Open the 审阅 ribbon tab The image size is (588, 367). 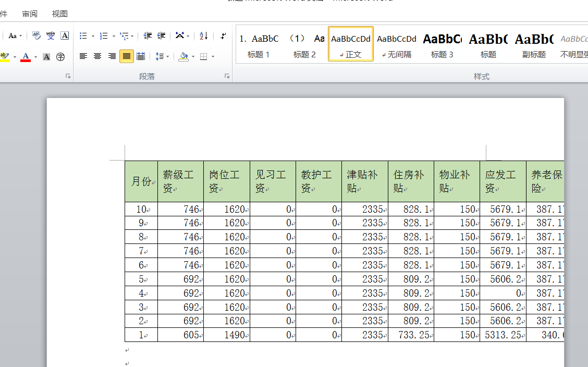[x=30, y=14]
